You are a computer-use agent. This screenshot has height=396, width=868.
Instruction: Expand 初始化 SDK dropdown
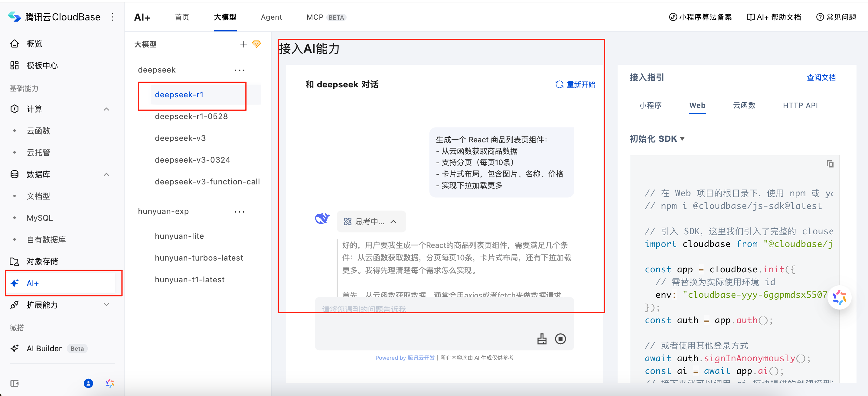coord(657,139)
